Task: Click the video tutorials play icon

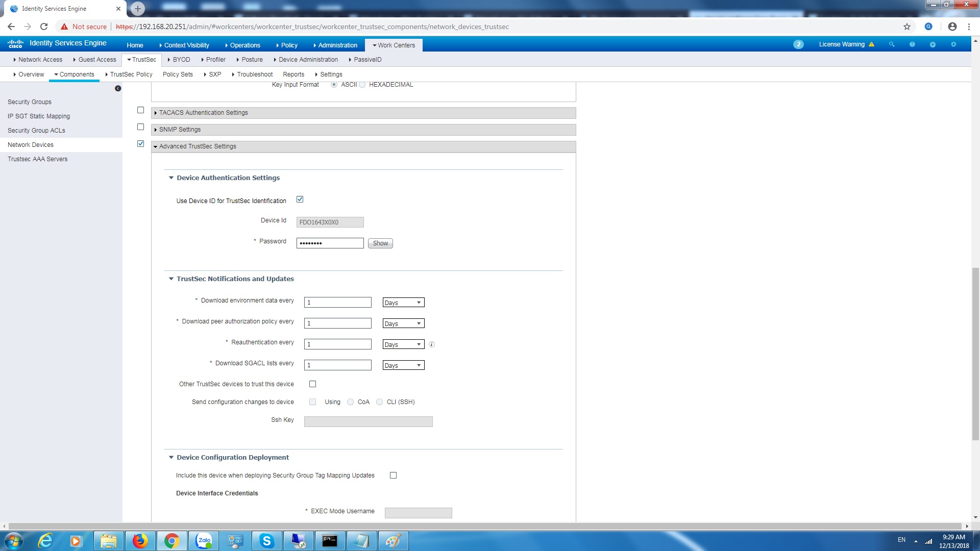Action: pyautogui.click(x=933, y=44)
